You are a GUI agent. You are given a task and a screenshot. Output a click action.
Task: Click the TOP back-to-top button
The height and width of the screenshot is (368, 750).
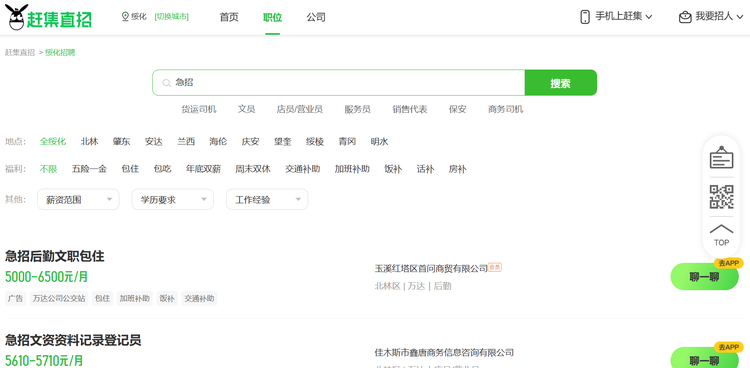click(x=721, y=235)
